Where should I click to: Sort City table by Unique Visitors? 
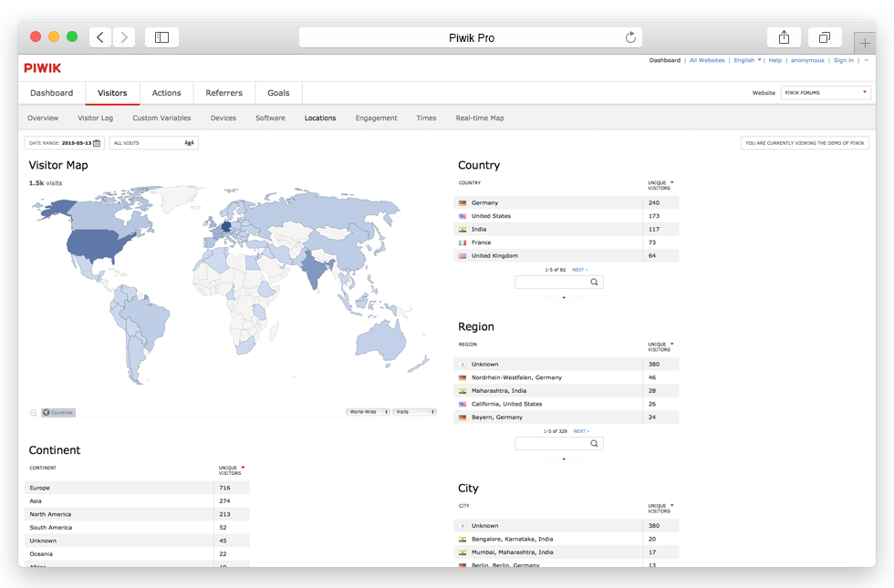coord(660,509)
